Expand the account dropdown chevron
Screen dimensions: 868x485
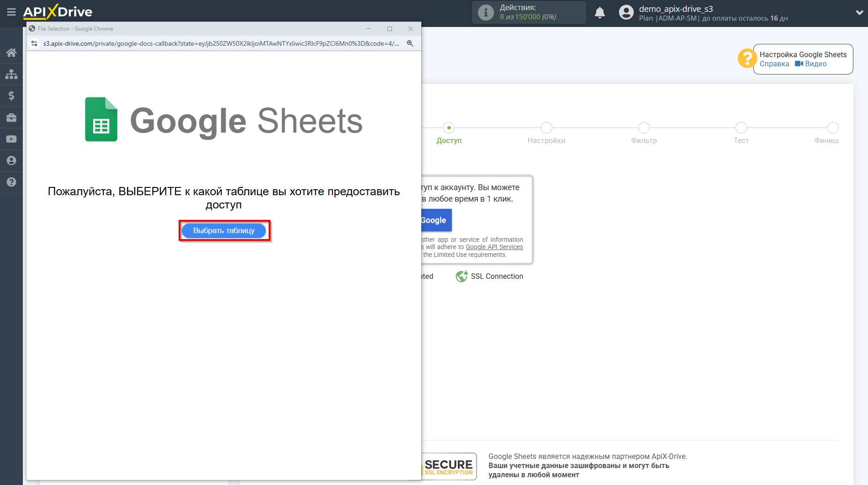coord(859,12)
